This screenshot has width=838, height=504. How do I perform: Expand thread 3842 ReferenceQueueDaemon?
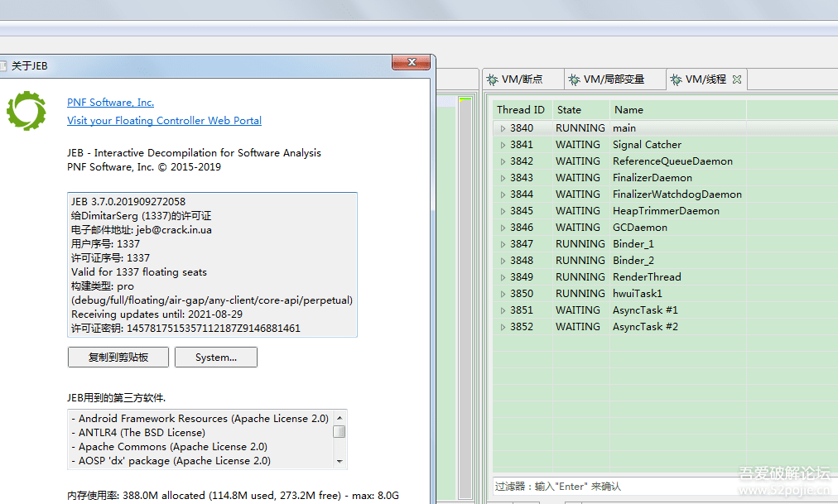click(x=503, y=161)
